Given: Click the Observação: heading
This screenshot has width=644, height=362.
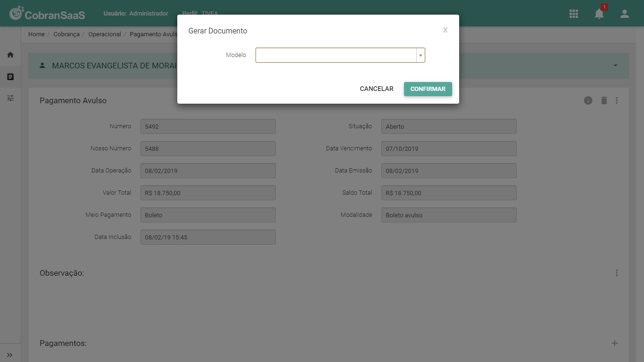Looking at the screenshot, I should coord(62,273).
